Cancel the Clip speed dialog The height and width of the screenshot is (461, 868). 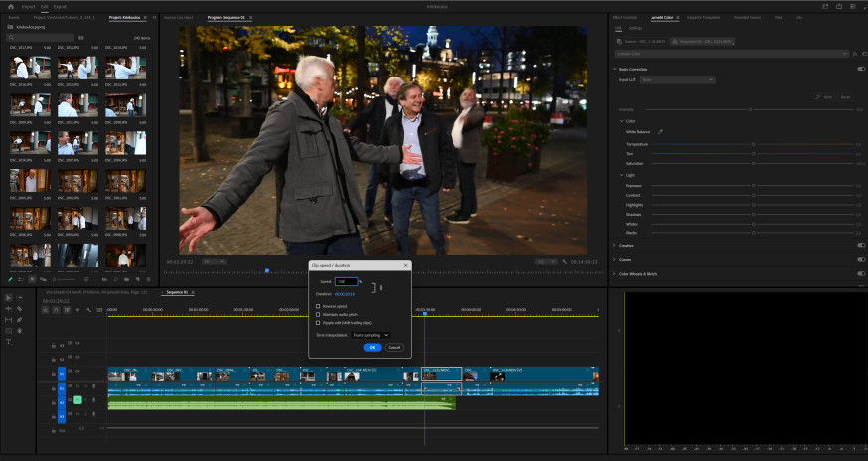point(394,348)
